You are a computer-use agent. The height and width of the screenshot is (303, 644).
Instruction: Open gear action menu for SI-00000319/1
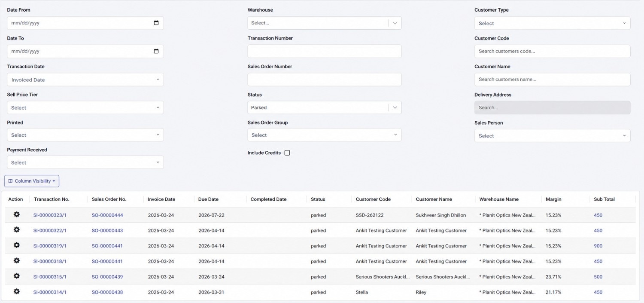(x=16, y=245)
